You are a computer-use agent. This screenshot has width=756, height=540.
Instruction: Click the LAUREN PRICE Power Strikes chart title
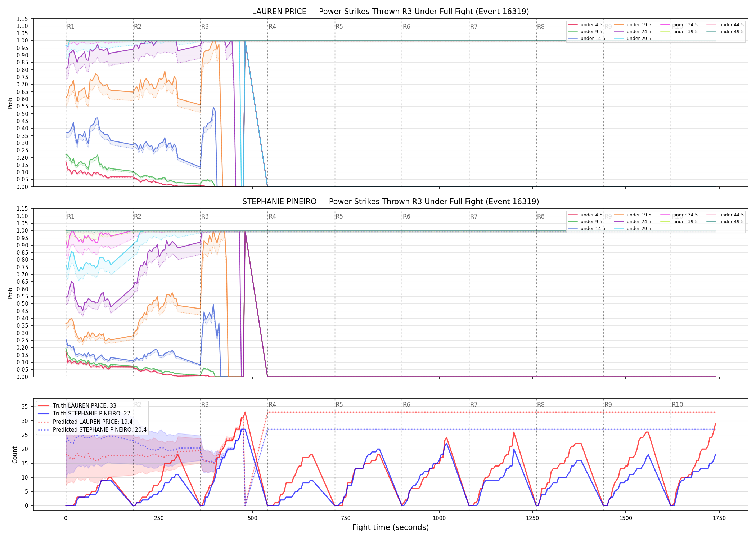390,12
